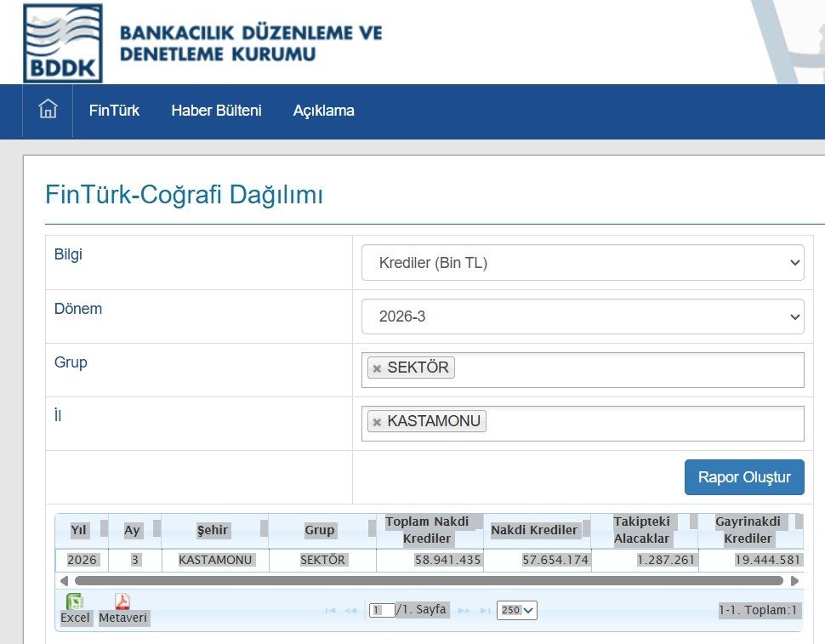Go to the previous results page
Screen dimensions: 825x644
(x=350, y=610)
